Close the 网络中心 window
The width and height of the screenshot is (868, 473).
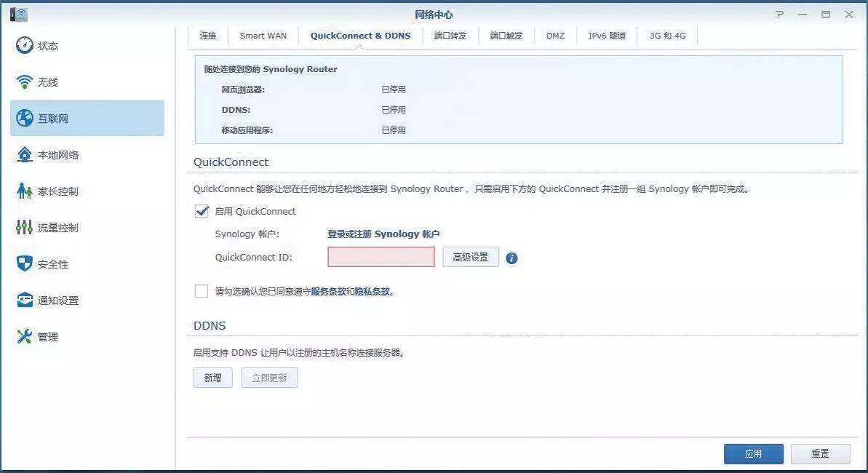848,15
